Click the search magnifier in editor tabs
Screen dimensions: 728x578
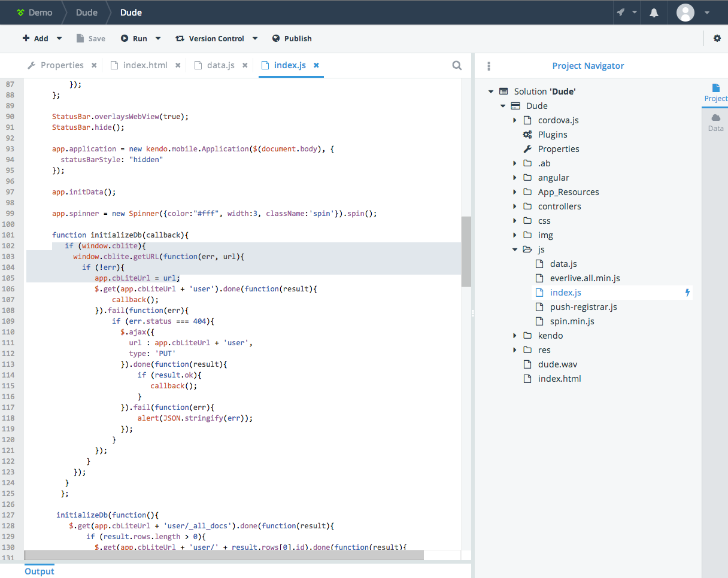tap(457, 65)
